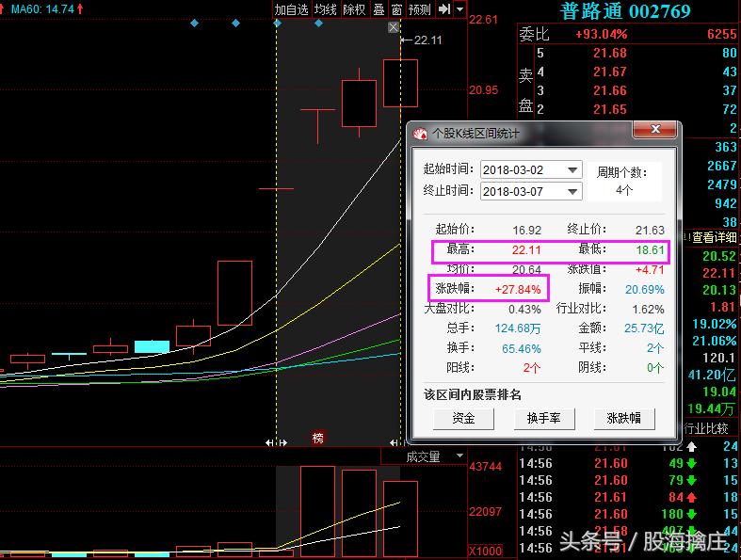
Task: Click the jump-to-end arrow icon in toolbar
Action: [444, 9]
